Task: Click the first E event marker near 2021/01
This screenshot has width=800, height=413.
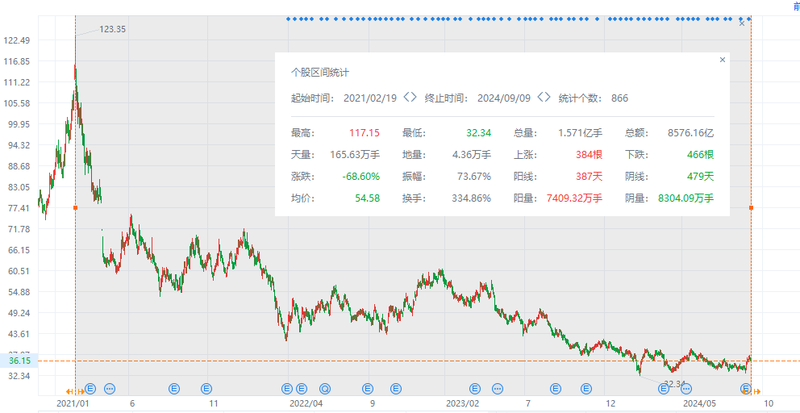Action: 89,387
